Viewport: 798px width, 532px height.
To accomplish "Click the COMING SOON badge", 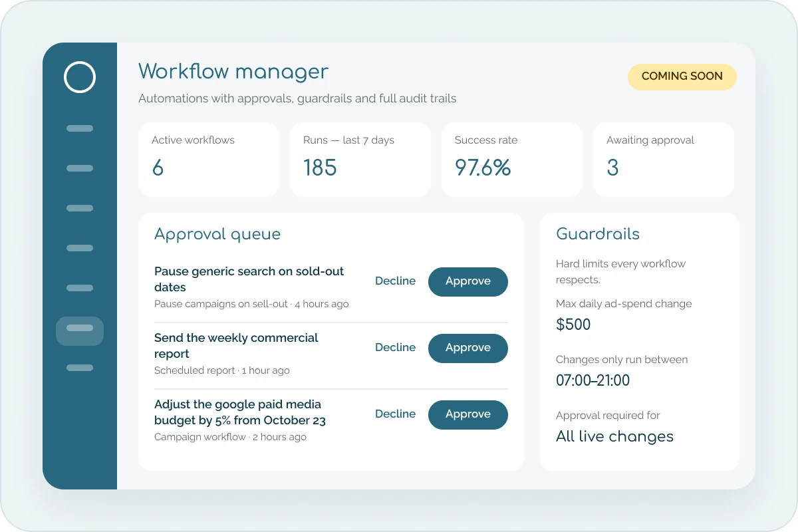I will [682, 76].
